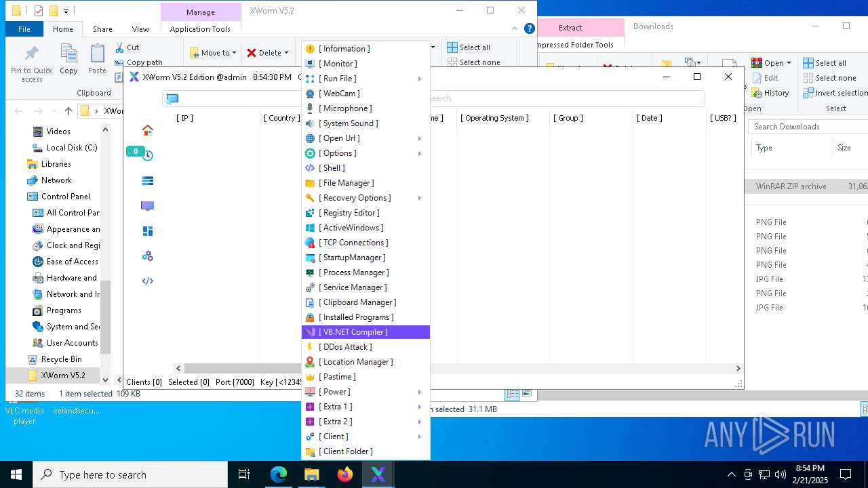Click the gears settings icon in XWorm sidebar

[147, 256]
